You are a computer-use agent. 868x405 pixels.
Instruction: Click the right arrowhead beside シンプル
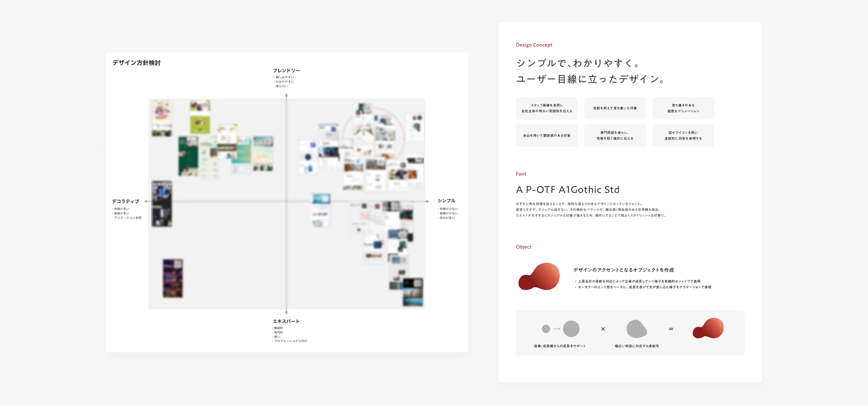pos(427,201)
